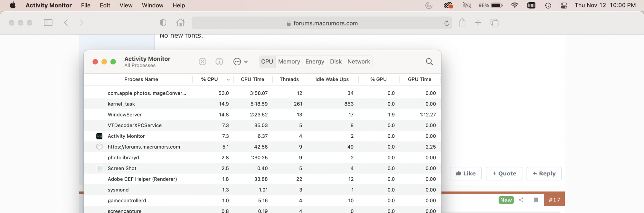
Task: Open Time Machine menu bar icon
Action: (548, 5)
